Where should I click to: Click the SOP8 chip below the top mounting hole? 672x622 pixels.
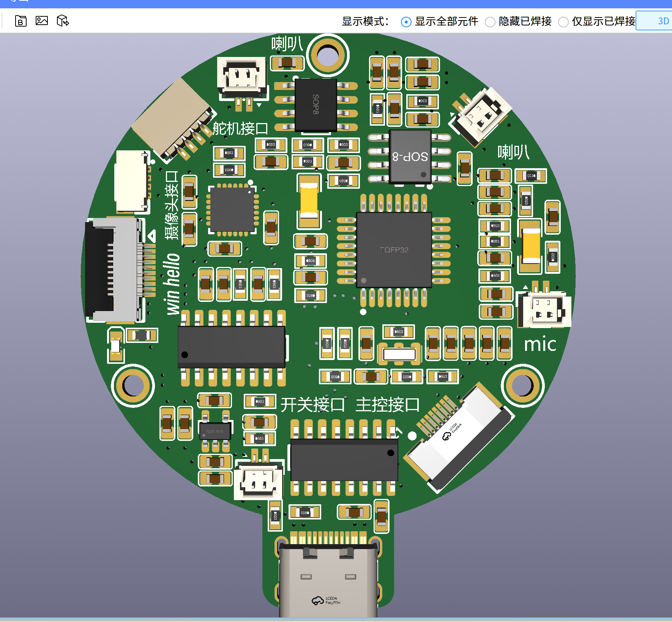click(316, 104)
